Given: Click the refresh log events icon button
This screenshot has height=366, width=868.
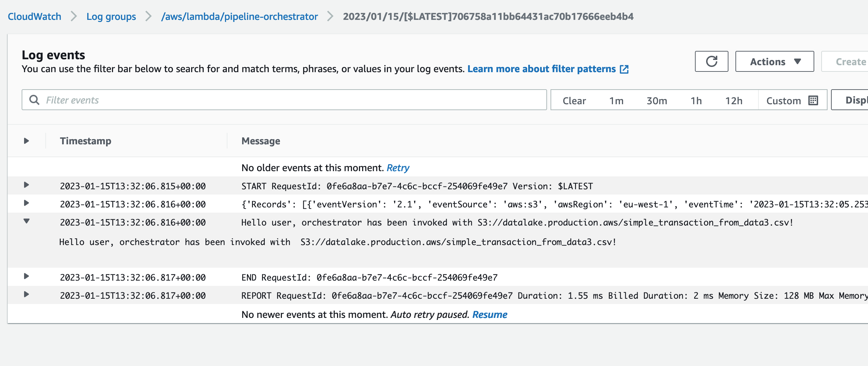Looking at the screenshot, I should (x=711, y=62).
